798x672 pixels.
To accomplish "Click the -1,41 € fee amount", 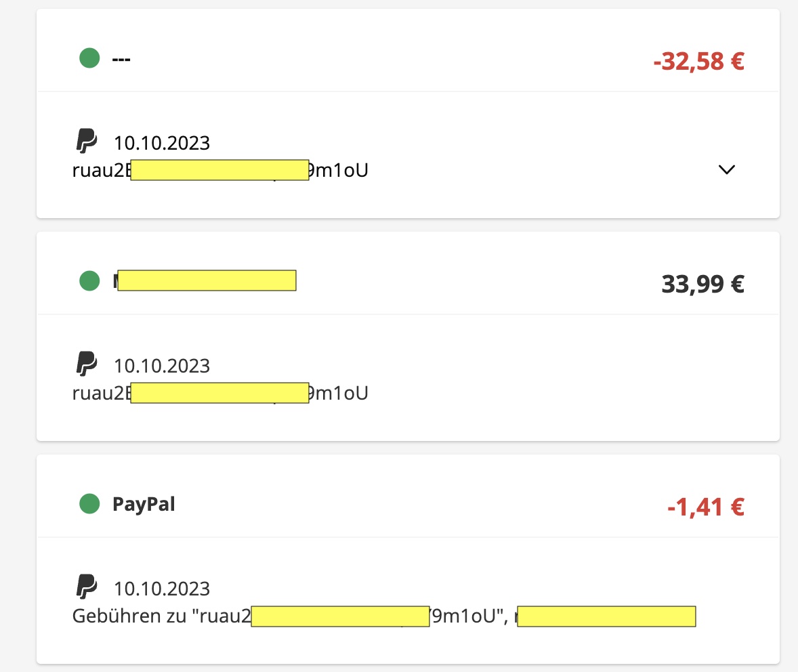I will coord(705,507).
